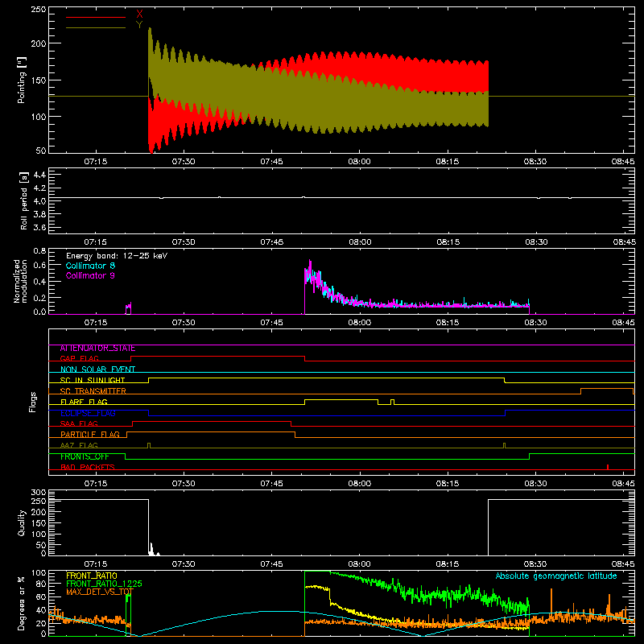Image resolution: width=644 pixels, height=644 pixels.
Task: Click the SC_IN_SUNLIGHT flag label
Action: (x=93, y=380)
